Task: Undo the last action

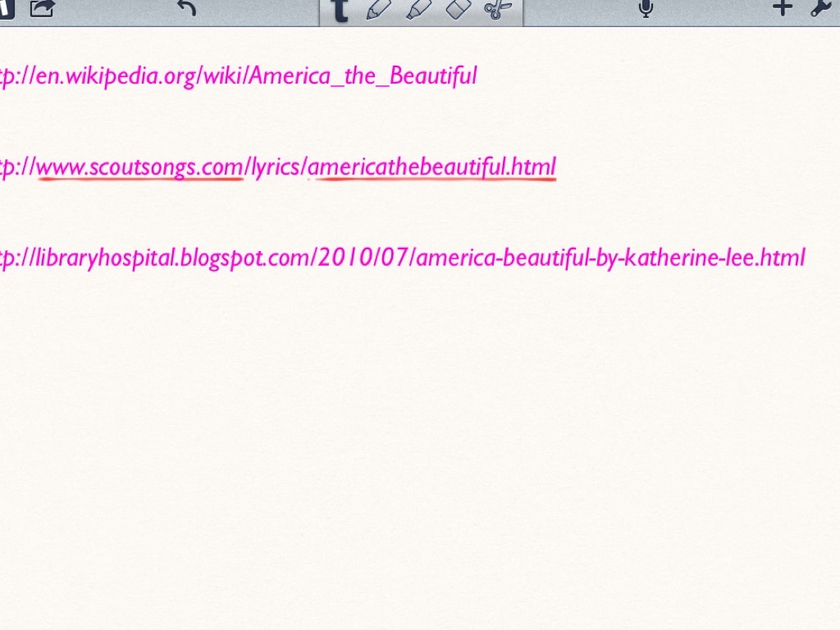Action: (187, 9)
